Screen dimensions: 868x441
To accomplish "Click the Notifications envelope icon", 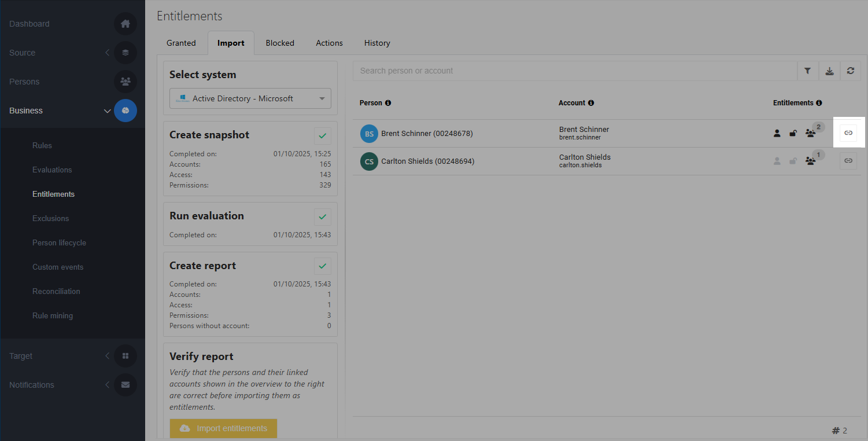I will click(125, 385).
